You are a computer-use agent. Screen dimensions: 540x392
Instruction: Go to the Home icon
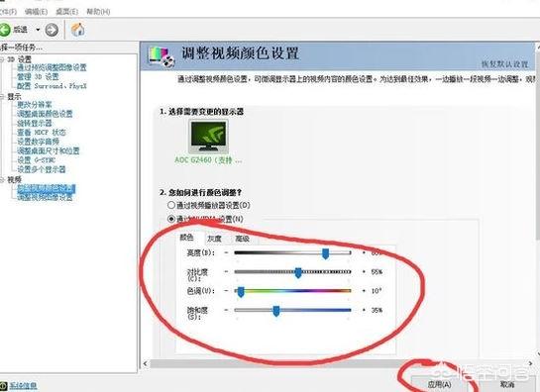(x=78, y=30)
